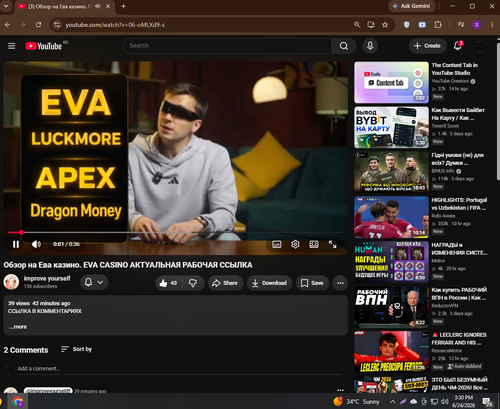Close the Обзор на Ева казино tab
The image size is (500, 409).
pos(108,6)
